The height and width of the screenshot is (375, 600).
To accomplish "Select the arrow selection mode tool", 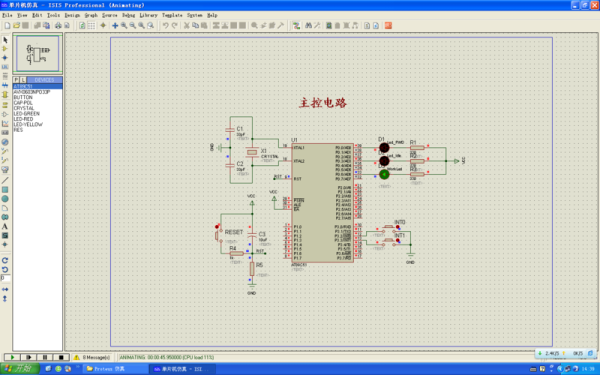I will [x=5, y=40].
